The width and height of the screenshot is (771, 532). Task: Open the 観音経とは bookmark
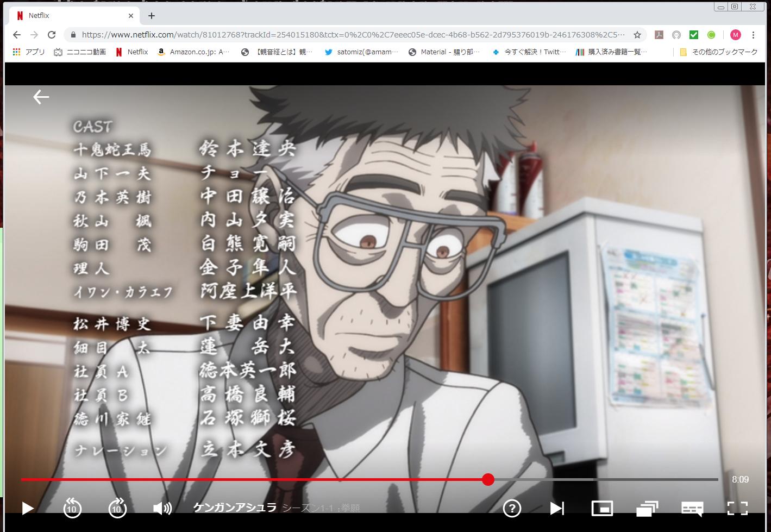coord(278,52)
